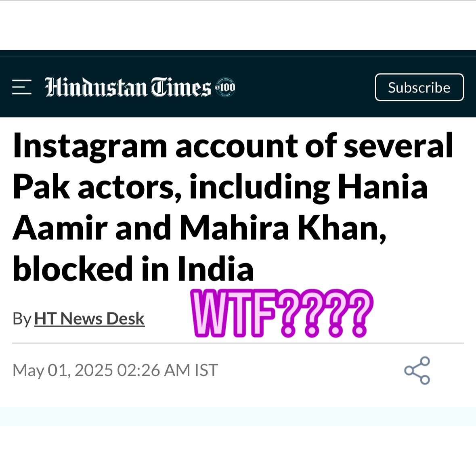This screenshot has width=476, height=476.
Task: Click the Hindustan Times logo
Action: click(128, 87)
